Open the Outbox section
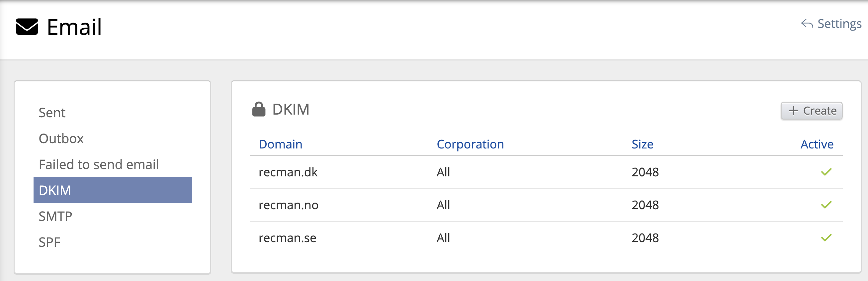This screenshot has height=281, width=868. coord(113,139)
